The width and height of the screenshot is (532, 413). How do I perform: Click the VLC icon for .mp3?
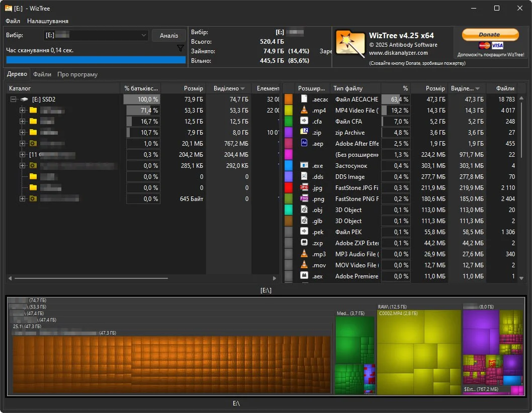pyautogui.click(x=304, y=253)
